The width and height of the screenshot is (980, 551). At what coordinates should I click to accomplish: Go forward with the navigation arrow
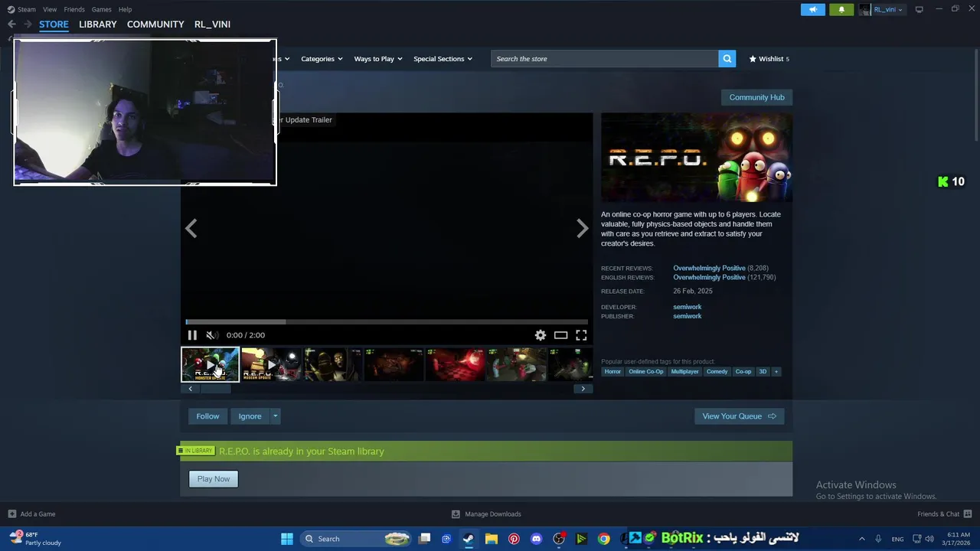(x=28, y=24)
